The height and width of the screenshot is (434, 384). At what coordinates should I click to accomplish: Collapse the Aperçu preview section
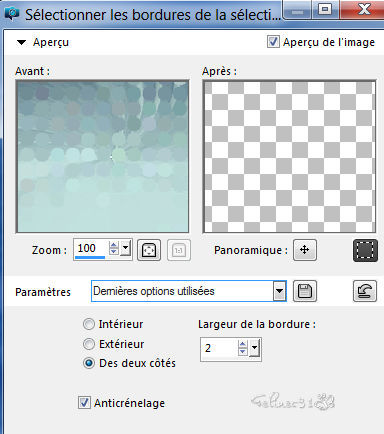(21, 42)
